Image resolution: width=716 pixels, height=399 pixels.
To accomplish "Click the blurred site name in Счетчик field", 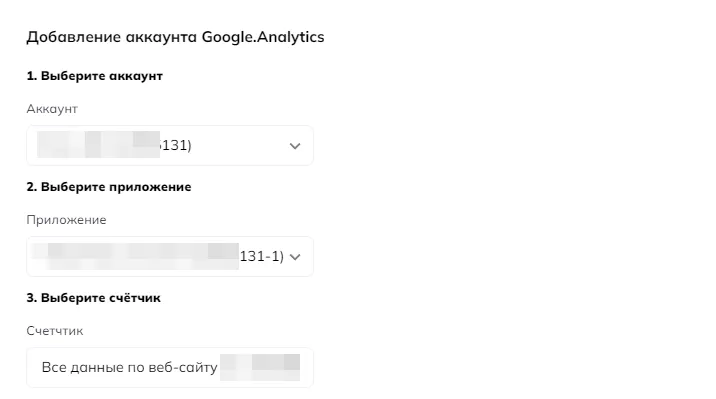I will (x=260, y=367).
